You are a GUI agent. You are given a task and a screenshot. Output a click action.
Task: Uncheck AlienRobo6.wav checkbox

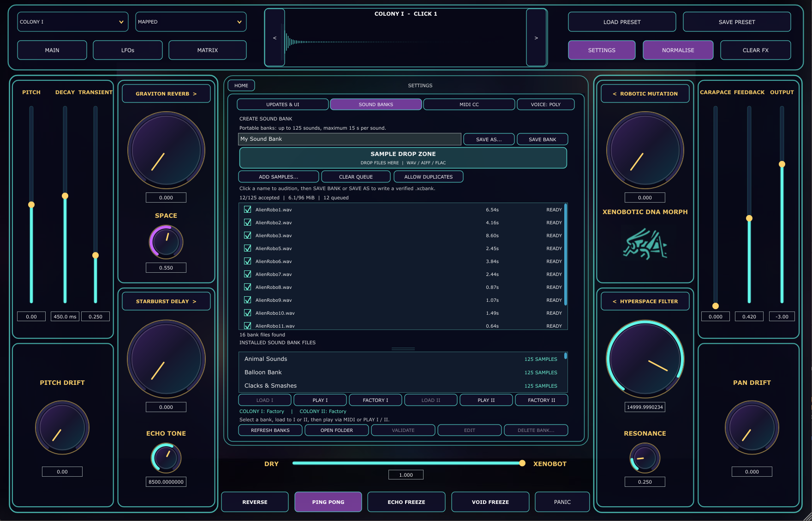[248, 261]
